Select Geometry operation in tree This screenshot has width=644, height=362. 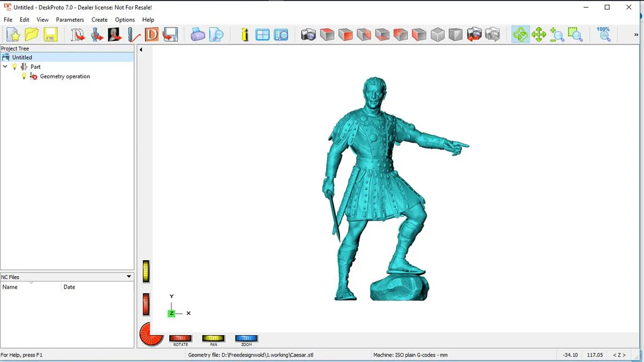coord(65,76)
